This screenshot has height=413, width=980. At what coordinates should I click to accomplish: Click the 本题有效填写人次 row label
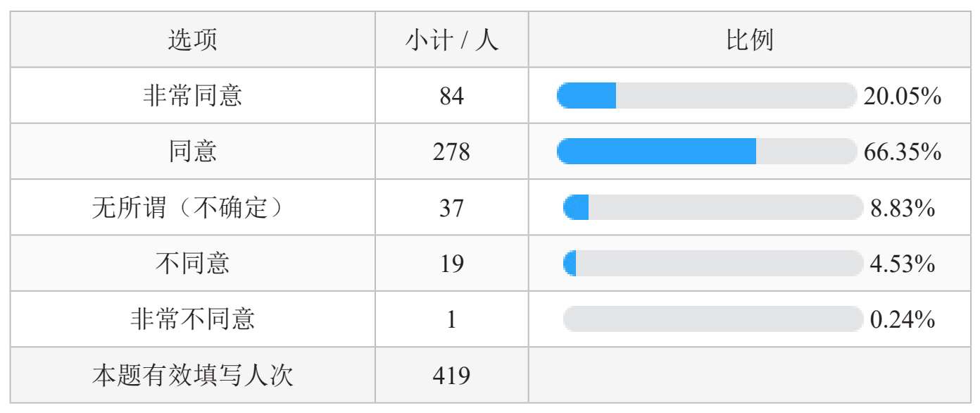coord(193,375)
